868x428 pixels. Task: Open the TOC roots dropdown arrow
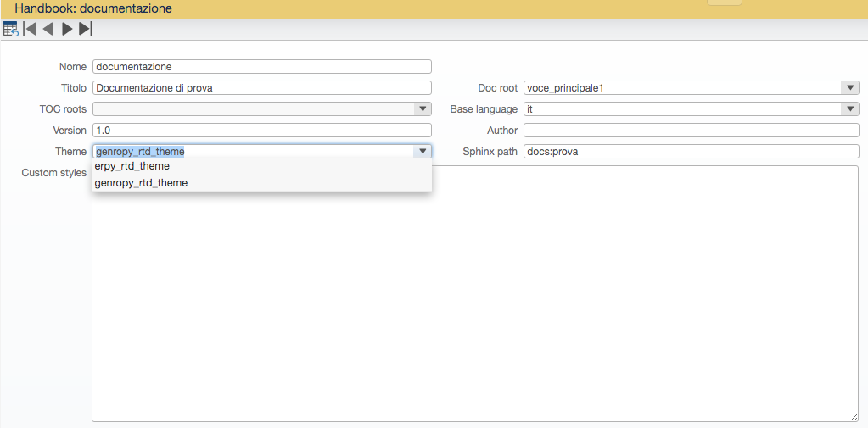(x=423, y=109)
